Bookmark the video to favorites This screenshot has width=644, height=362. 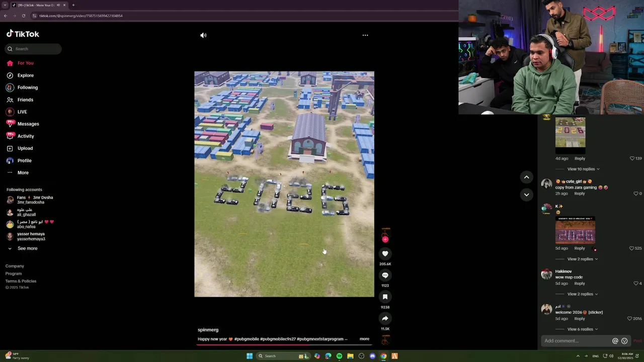(x=385, y=297)
